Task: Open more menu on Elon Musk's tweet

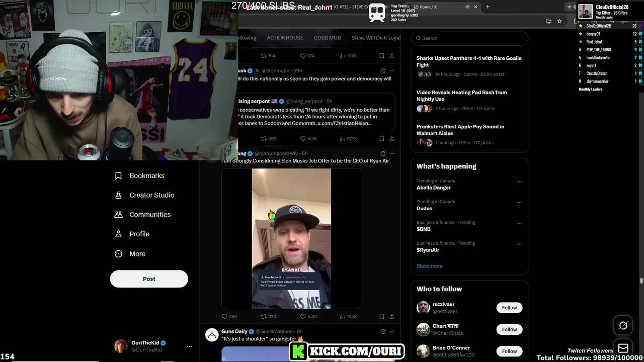Action: click(x=392, y=71)
